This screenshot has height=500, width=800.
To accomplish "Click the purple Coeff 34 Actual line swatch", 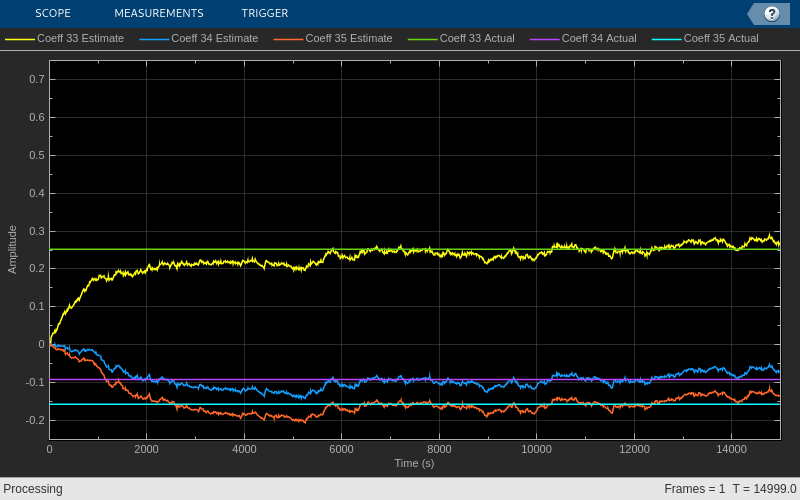I will coord(544,39).
